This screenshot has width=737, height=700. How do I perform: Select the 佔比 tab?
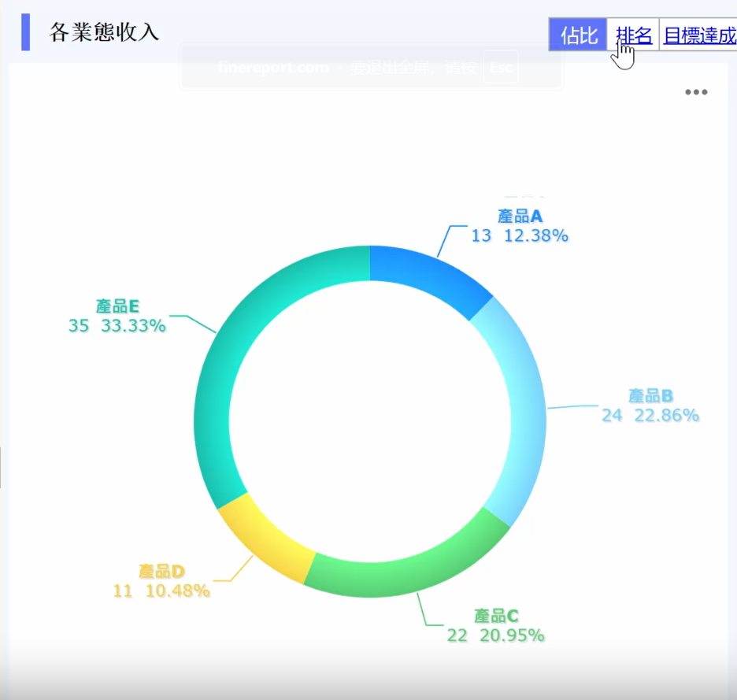pyautogui.click(x=578, y=35)
